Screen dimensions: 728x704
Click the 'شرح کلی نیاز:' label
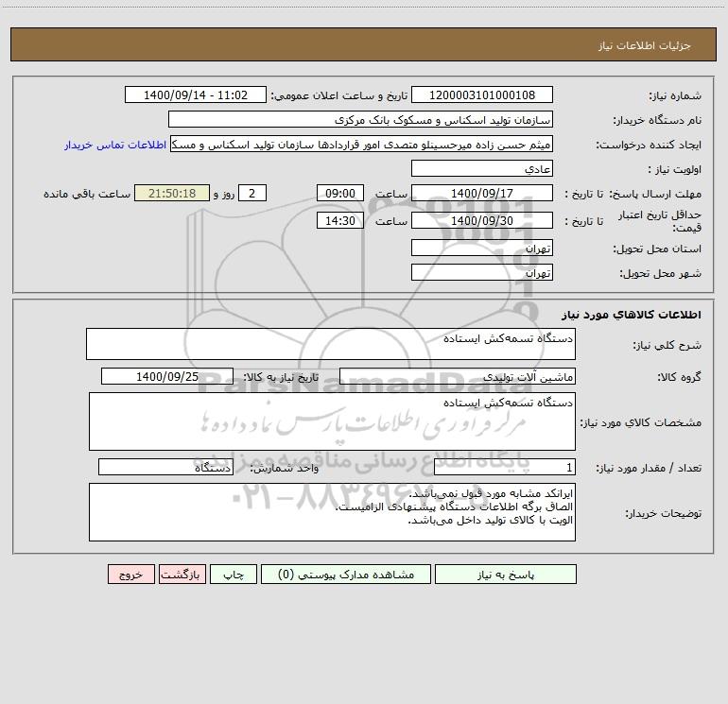tap(667, 345)
